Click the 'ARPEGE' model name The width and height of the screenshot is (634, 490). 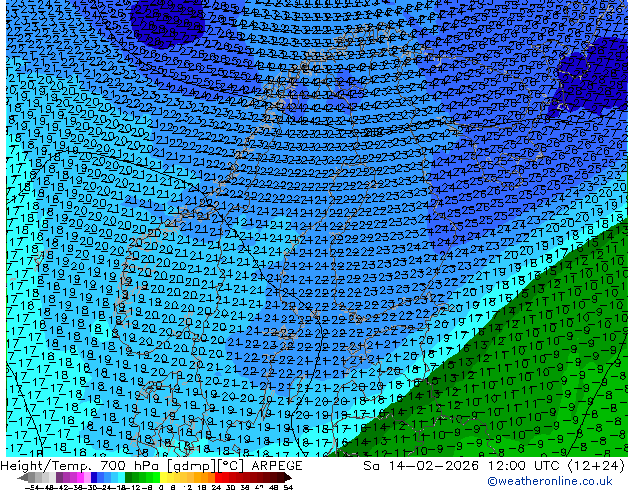click(x=277, y=466)
